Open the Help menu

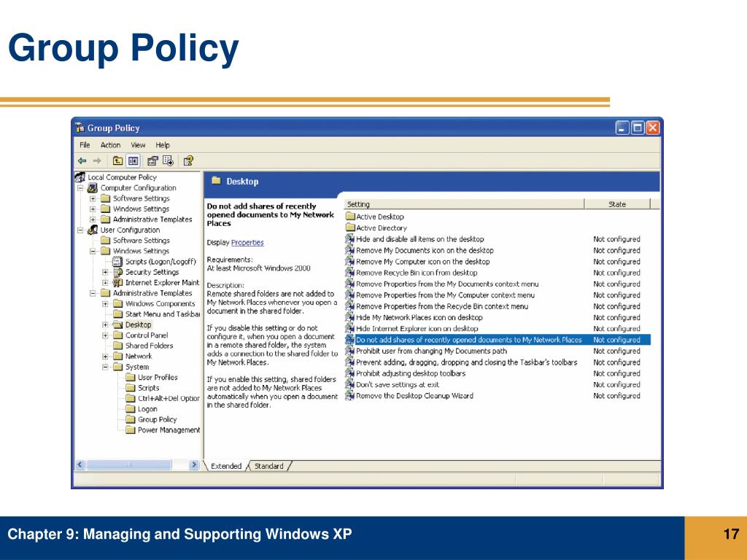(163, 145)
